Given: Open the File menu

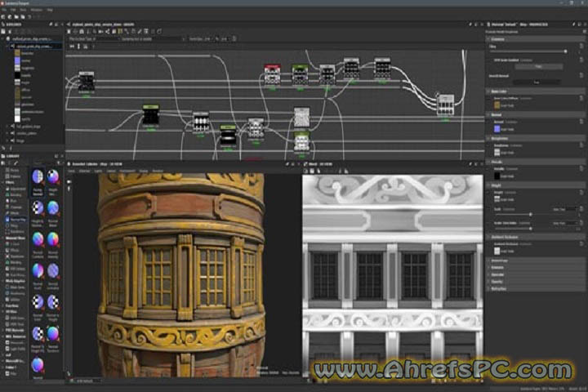Looking at the screenshot, I should 4,10.
